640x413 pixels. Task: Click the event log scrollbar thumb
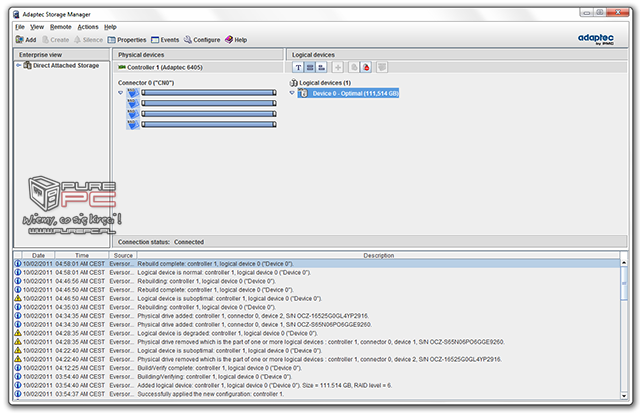624,284
